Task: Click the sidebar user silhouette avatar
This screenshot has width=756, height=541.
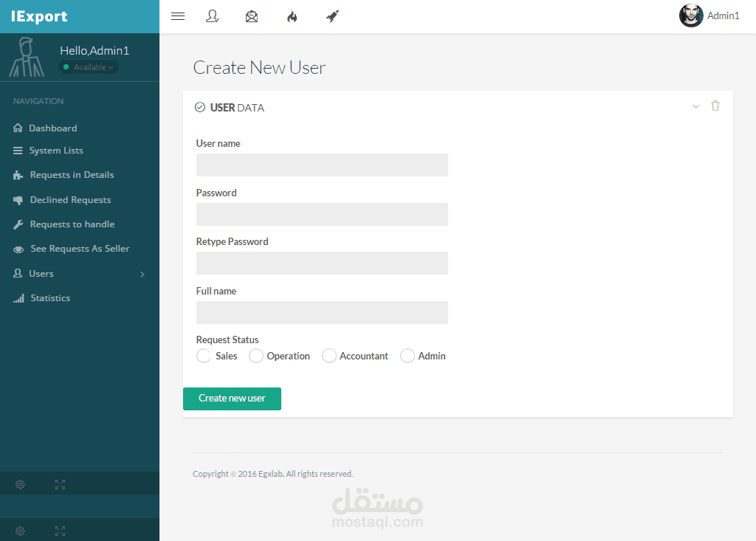Action: [x=27, y=58]
